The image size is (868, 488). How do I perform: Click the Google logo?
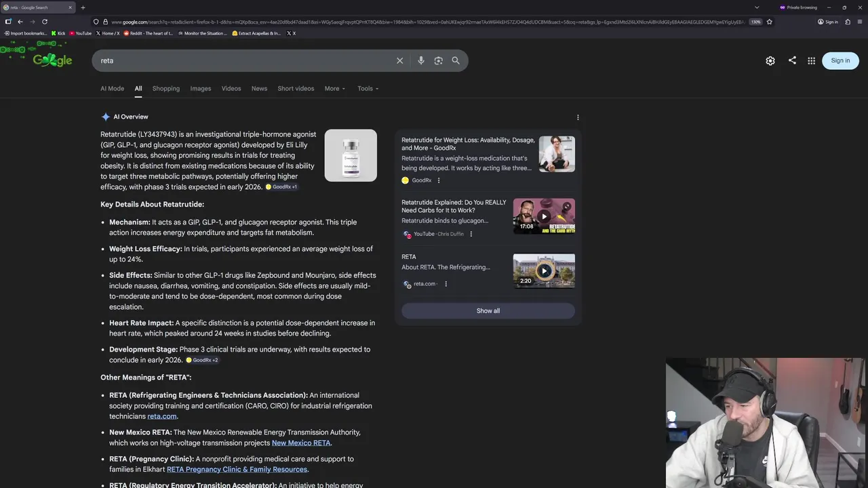tap(52, 60)
